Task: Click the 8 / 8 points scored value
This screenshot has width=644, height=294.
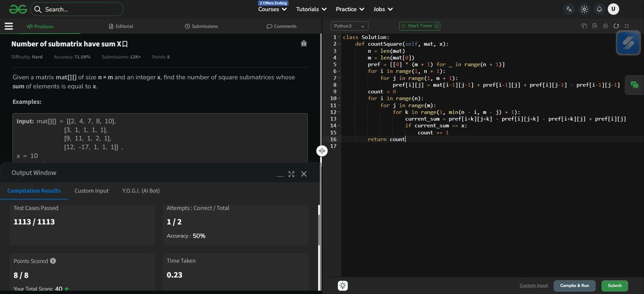Action: 21,275
